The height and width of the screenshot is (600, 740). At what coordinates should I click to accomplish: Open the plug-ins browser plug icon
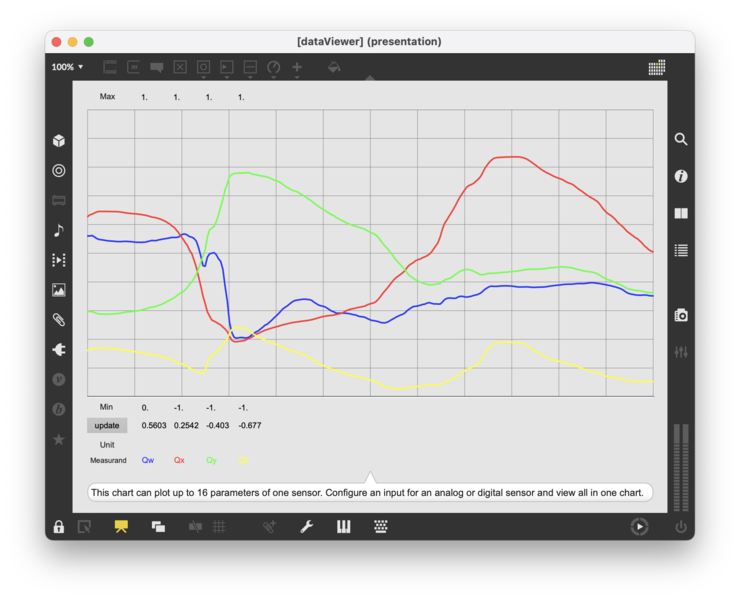tap(59, 350)
